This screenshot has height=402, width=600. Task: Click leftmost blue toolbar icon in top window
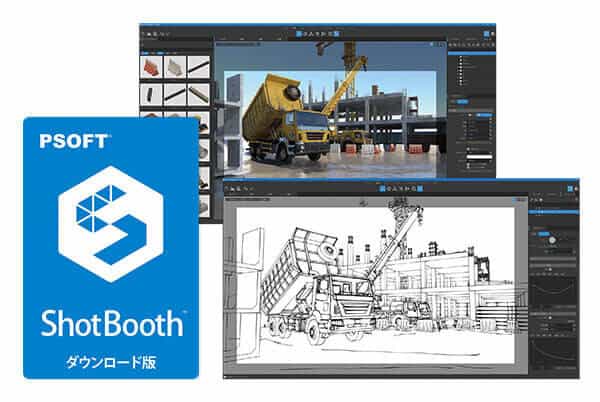coord(300,34)
